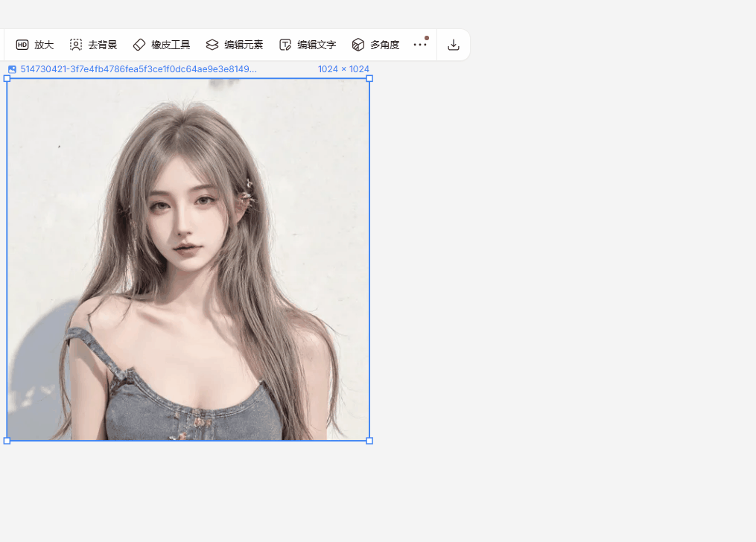Choose the 编辑文字 text edit icon
The width and height of the screenshot is (756, 542).
tap(285, 45)
